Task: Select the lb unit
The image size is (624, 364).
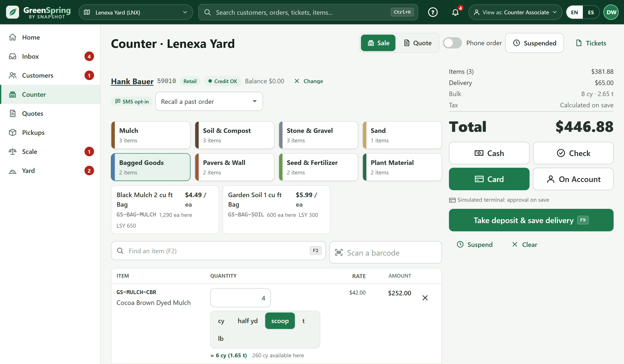Action: click(x=221, y=338)
